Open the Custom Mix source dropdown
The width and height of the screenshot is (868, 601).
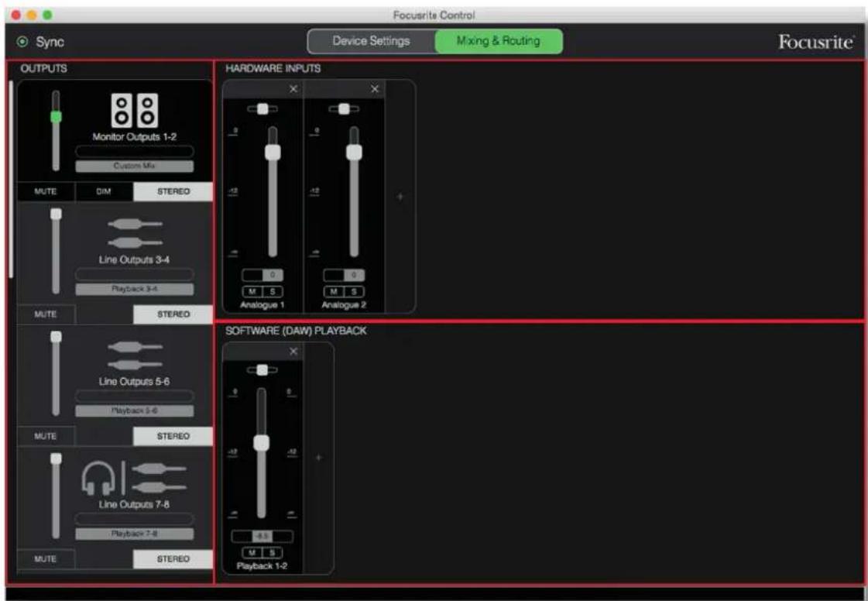135,166
